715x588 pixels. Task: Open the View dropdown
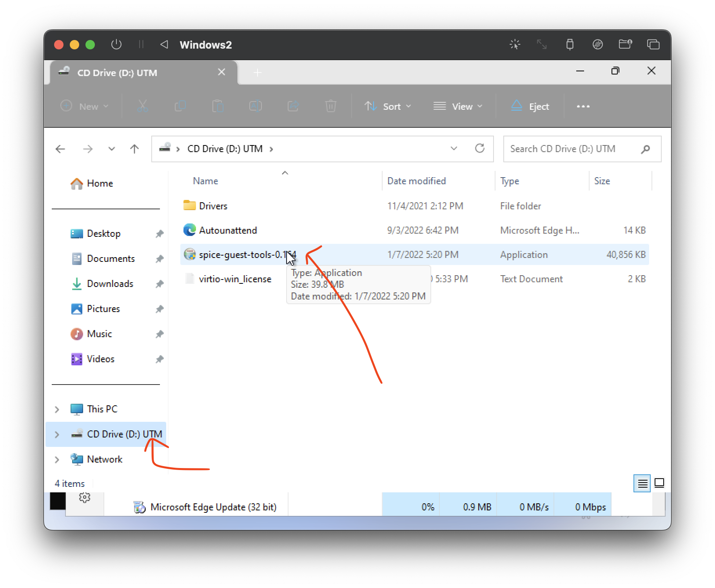pyautogui.click(x=458, y=106)
